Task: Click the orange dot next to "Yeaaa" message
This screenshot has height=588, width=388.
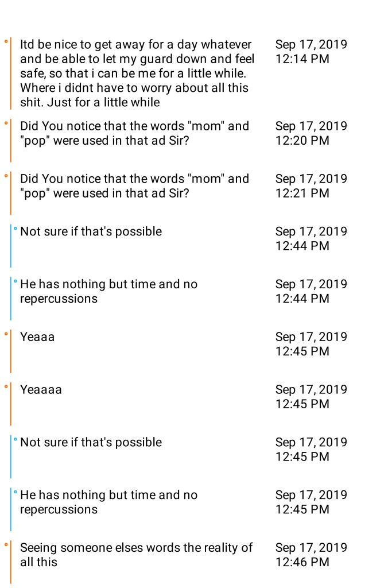Action: click(x=6, y=334)
